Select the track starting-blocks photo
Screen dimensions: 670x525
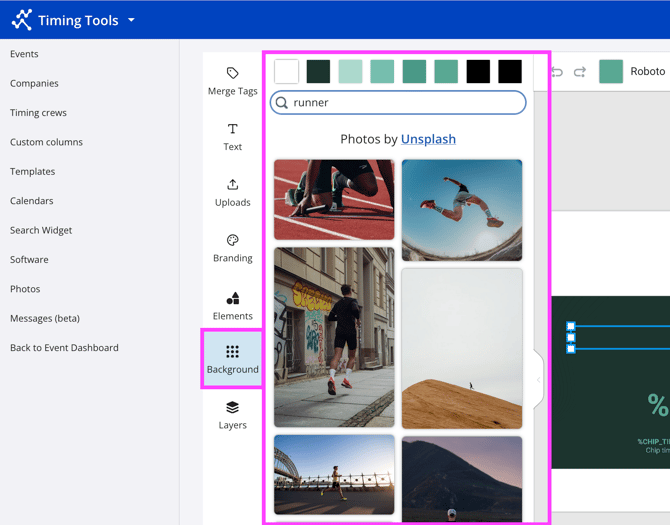[x=334, y=199]
